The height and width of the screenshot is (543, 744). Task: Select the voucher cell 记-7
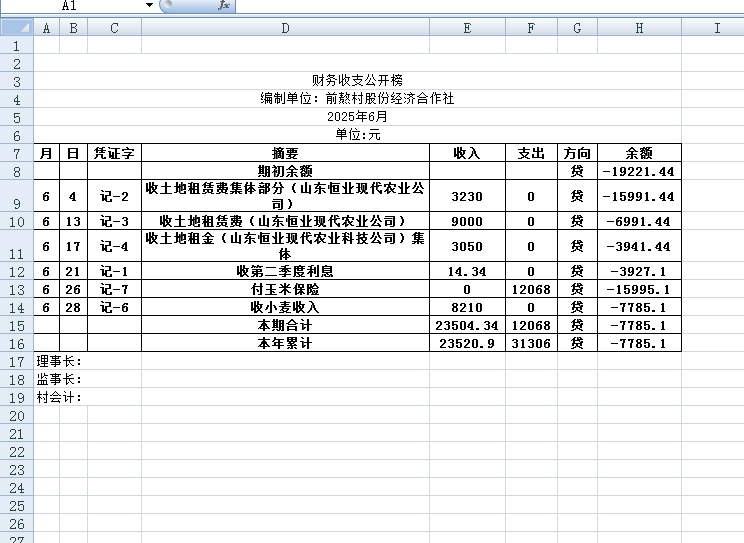tap(114, 289)
